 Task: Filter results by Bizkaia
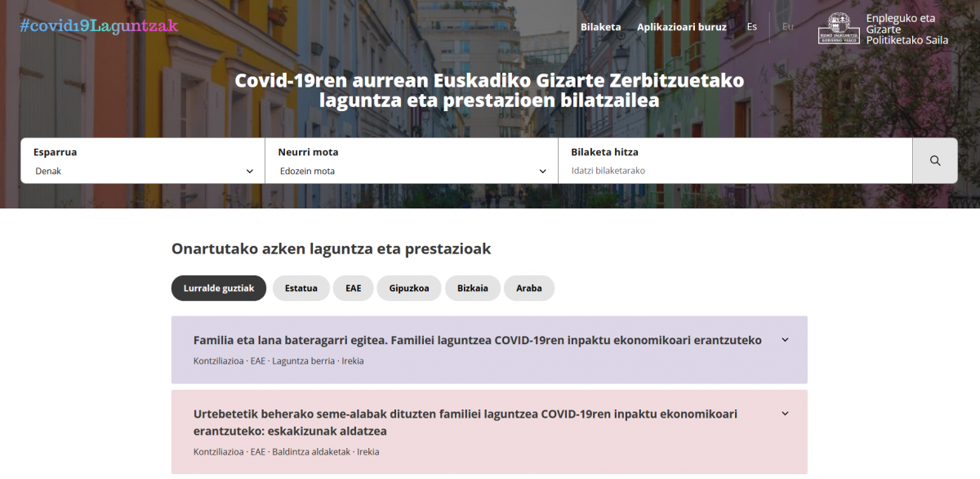[x=473, y=288]
